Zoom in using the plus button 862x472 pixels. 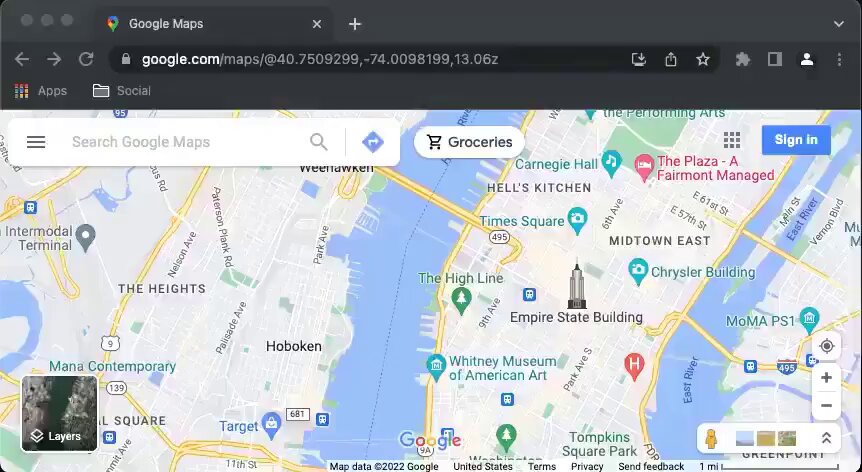[826, 377]
